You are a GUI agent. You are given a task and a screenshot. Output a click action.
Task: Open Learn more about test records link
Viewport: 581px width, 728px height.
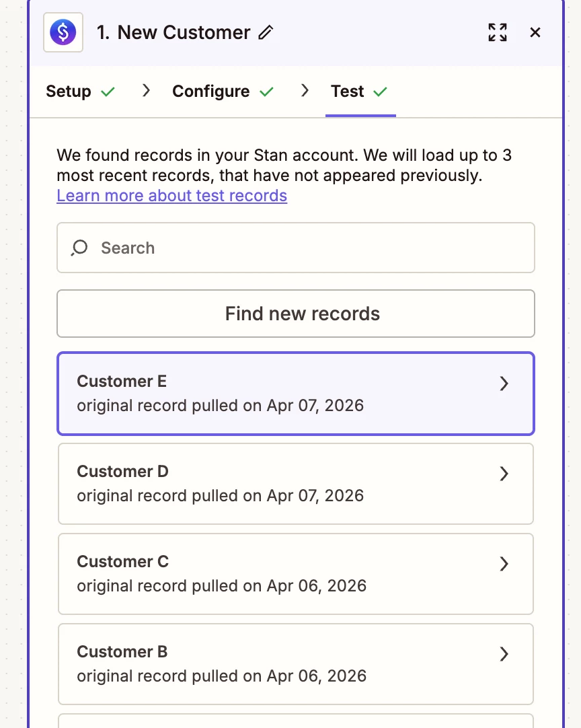(x=171, y=196)
